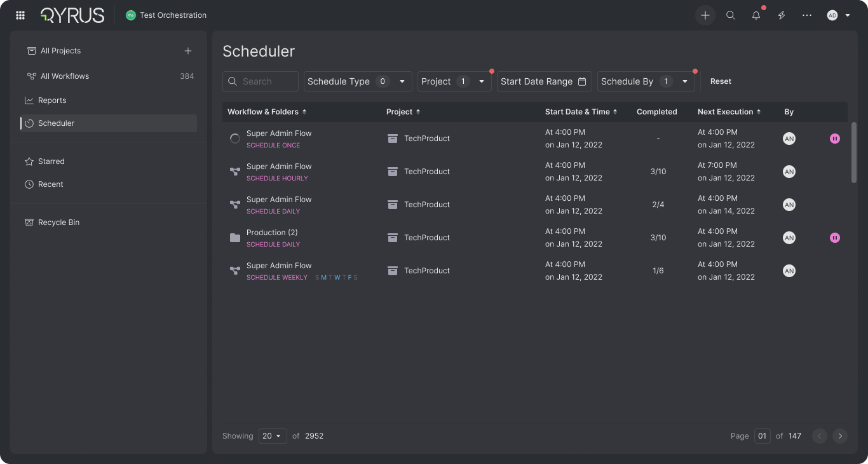
Task: Add a new project with the plus icon
Action: coord(188,51)
